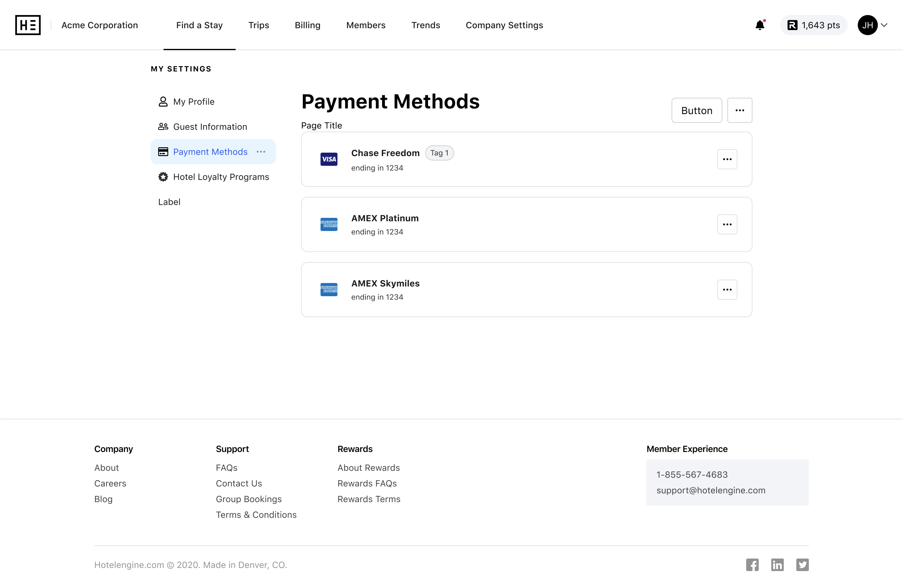Select Hotel Loyalty Programs in the sidebar
The image size is (903, 588).
tap(213, 177)
